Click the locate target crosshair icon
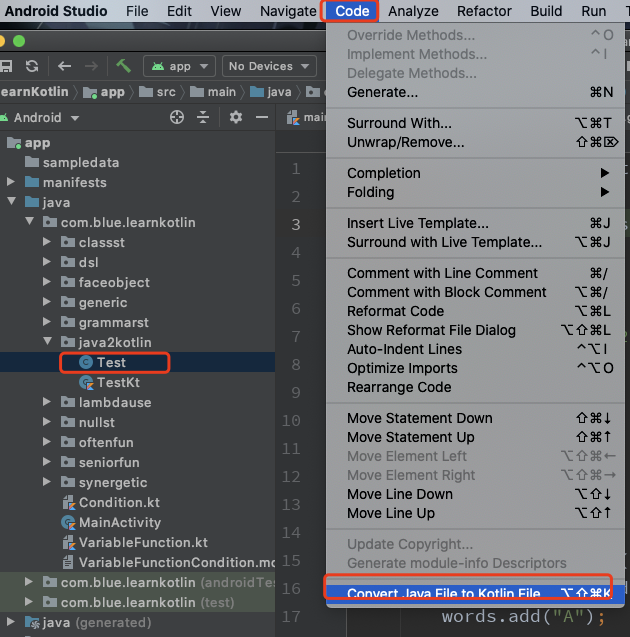Image resolution: width=630 pixels, height=637 pixels. coord(177,117)
